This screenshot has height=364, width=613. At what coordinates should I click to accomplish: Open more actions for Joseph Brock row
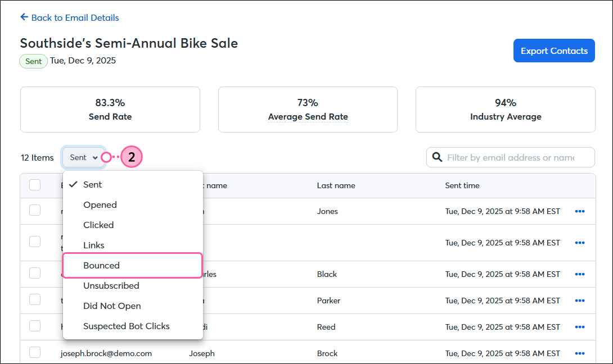coord(580,353)
